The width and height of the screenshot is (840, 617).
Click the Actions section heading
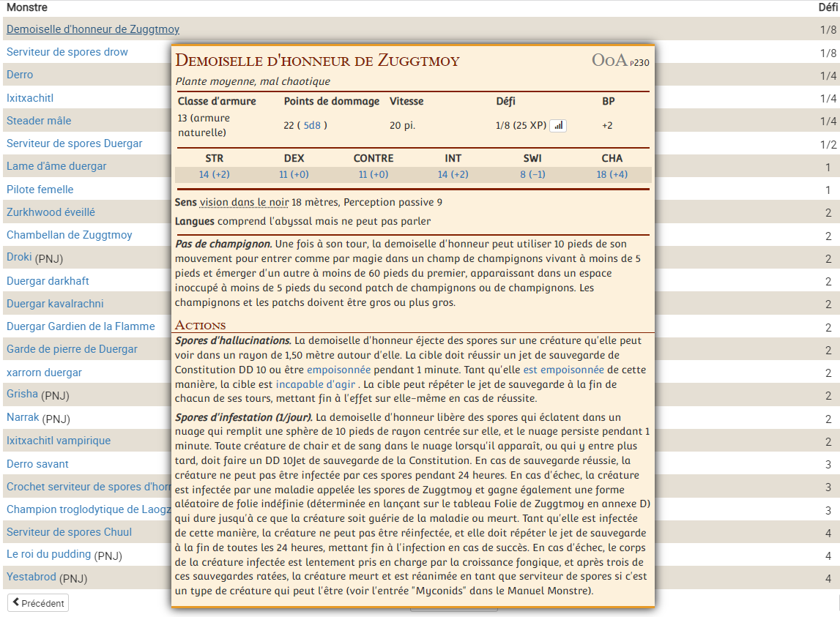pos(201,326)
